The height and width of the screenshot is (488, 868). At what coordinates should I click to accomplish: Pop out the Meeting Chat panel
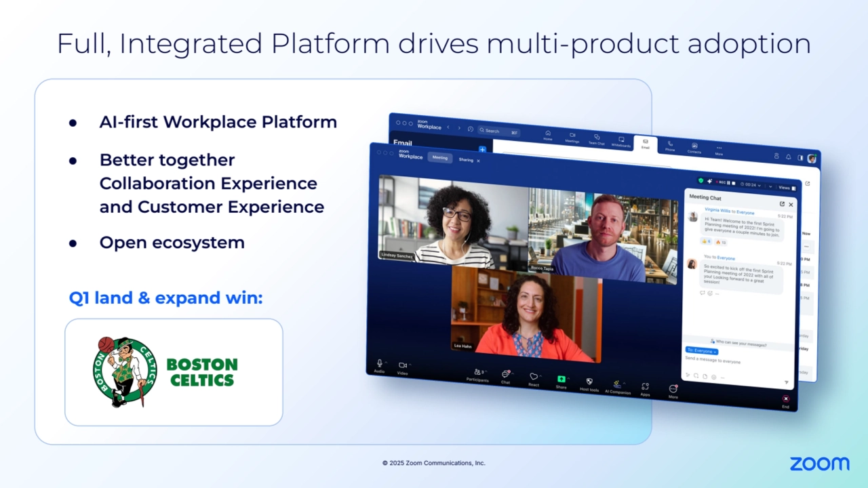click(782, 204)
